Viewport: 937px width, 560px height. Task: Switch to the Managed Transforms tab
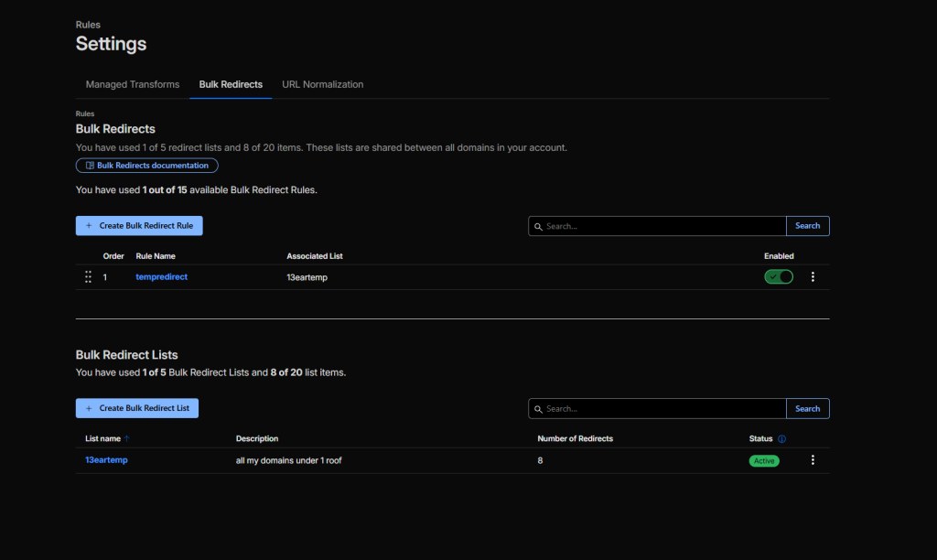pos(132,84)
